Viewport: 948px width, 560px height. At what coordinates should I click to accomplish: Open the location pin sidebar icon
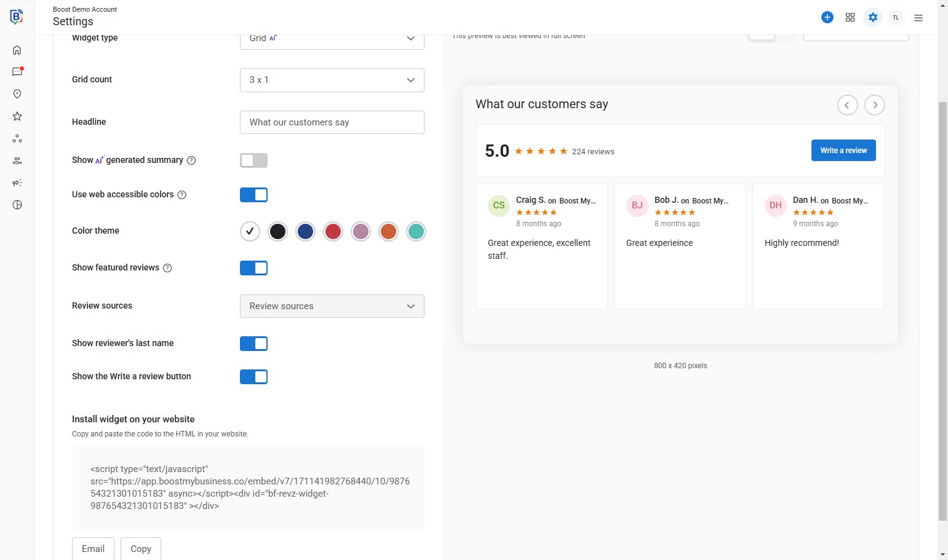(x=17, y=94)
